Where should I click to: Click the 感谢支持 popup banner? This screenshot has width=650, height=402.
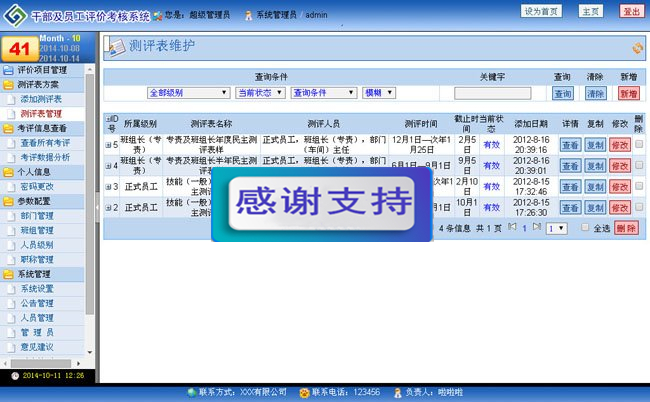(x=322, y=204)
